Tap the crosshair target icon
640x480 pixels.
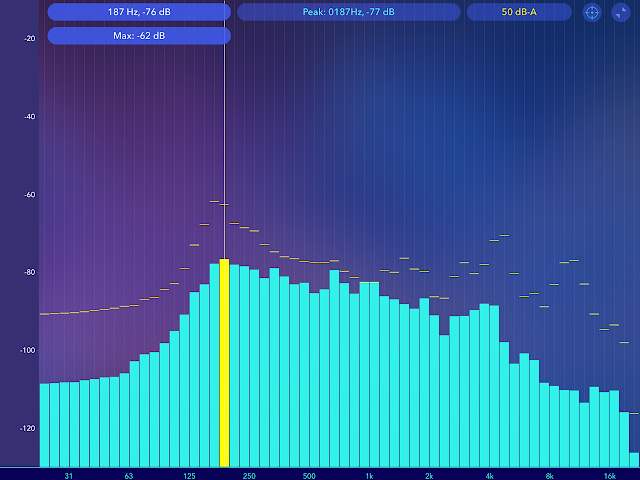pos(592,12)
